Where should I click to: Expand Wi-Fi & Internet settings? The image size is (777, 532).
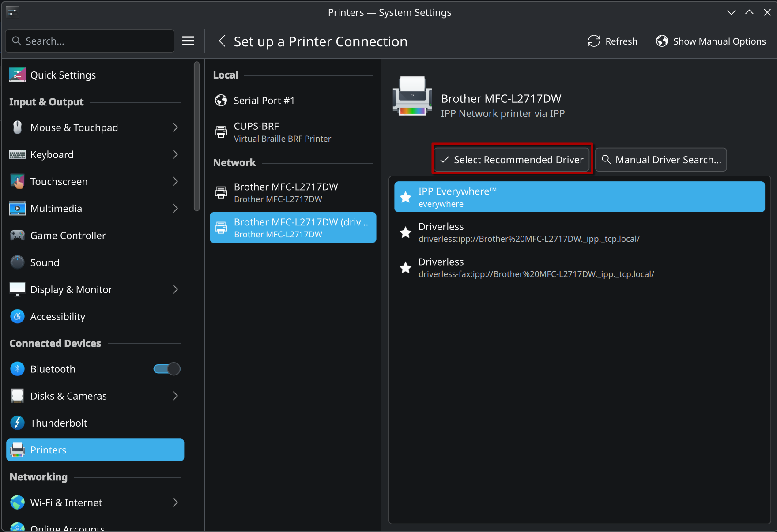click(175, 502)
